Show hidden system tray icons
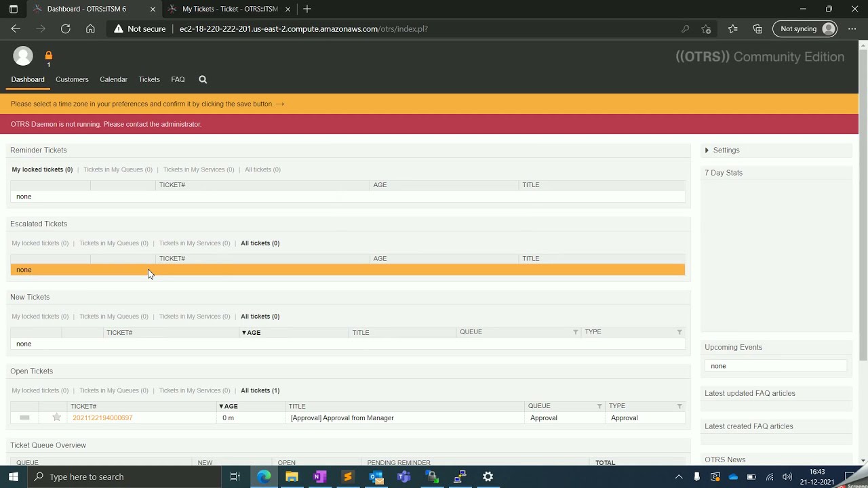This screenshot has width=868, height=488. pyautogui.click(x=679, y=476)
